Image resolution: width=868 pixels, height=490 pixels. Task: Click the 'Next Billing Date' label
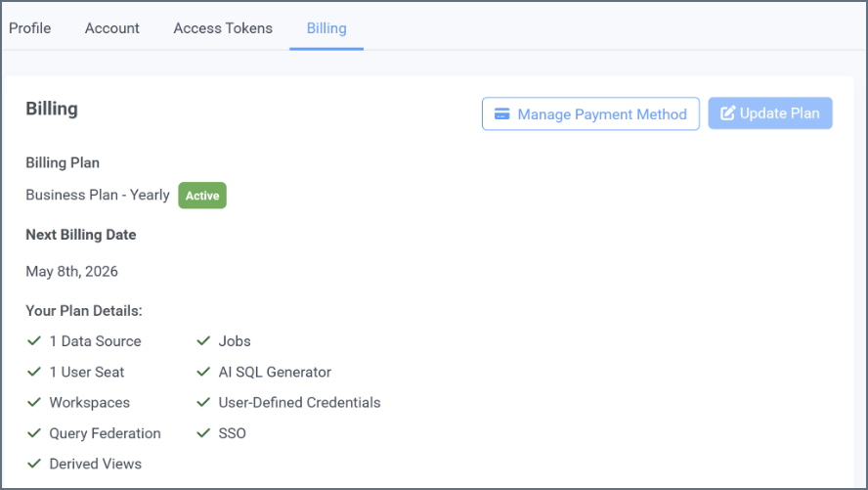point(81,235)
